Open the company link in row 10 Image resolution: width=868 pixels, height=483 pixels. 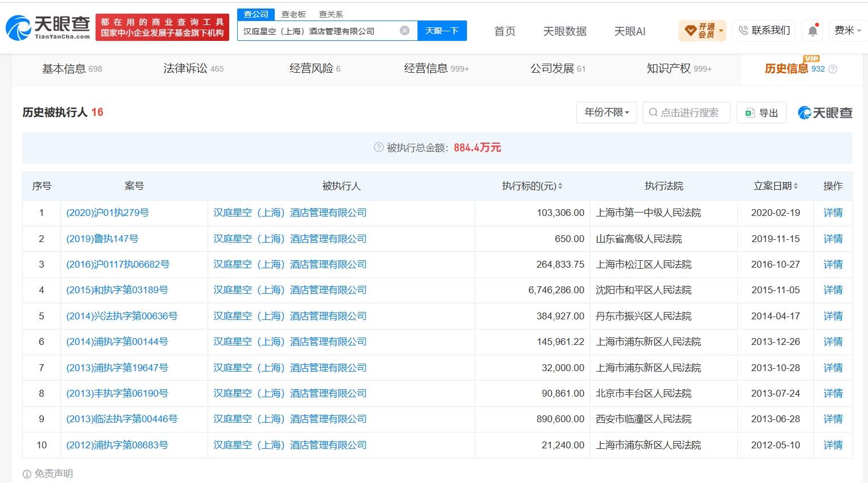(x=290, y=445)
